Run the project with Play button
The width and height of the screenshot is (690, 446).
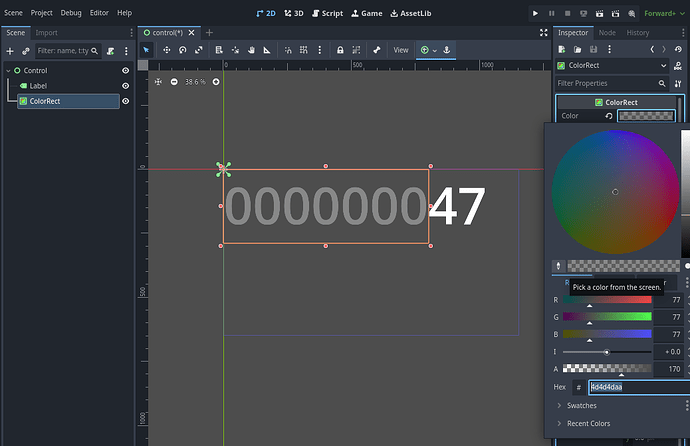(x=536, y=13)
